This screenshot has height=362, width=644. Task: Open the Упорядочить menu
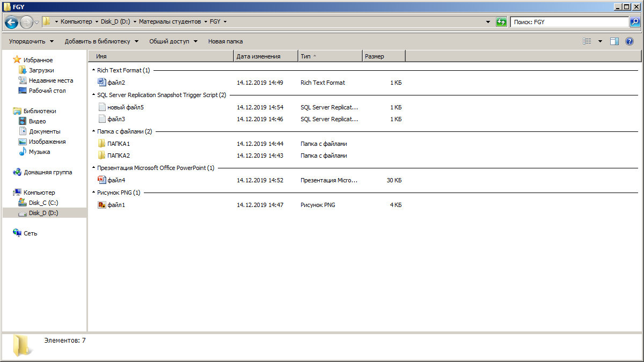pyautogui.click(x=31, y=41)
